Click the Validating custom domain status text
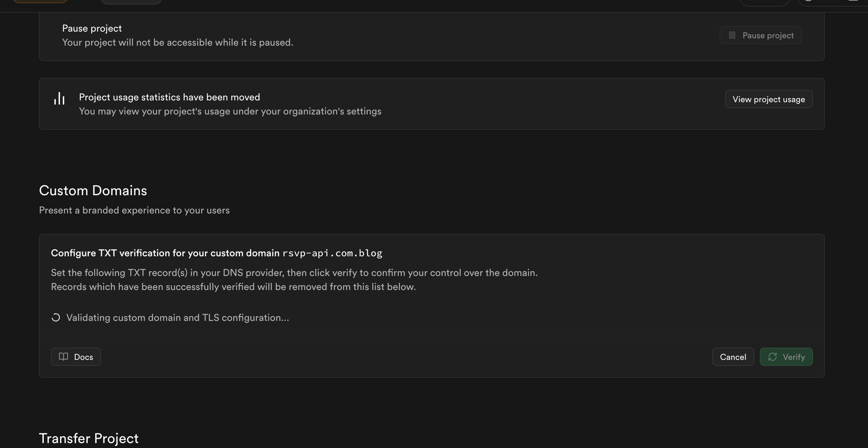 point(178,318)
